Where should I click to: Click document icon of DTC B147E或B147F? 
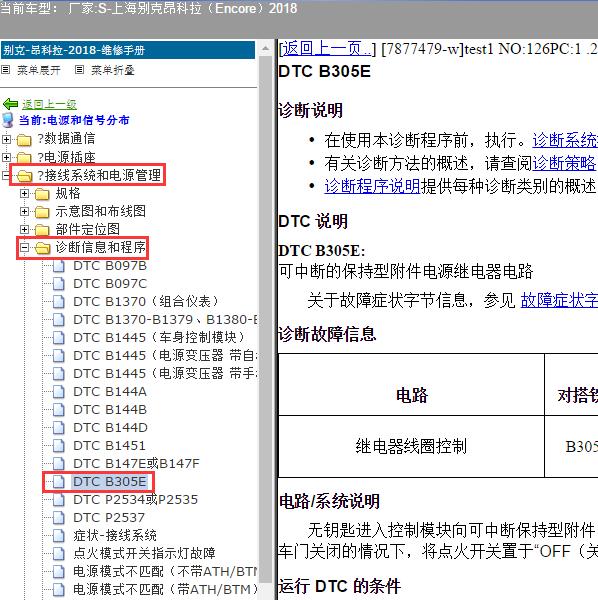pos(59,463)
